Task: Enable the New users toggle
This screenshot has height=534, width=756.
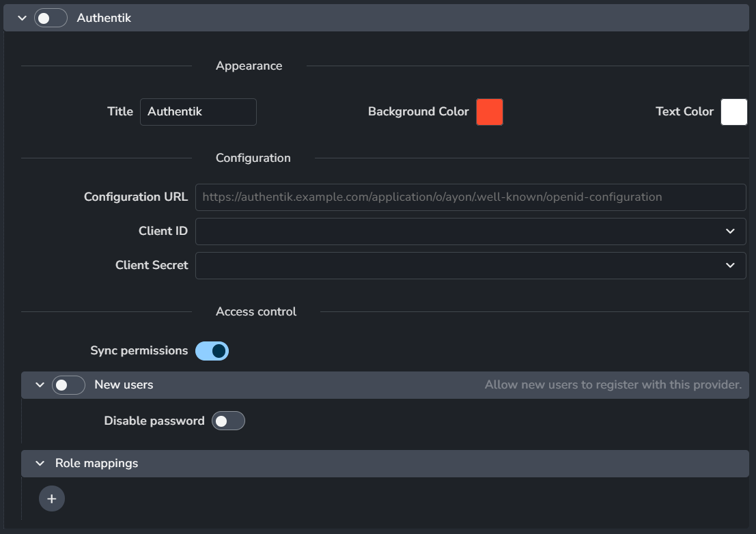Action: [x=68, y=385]
